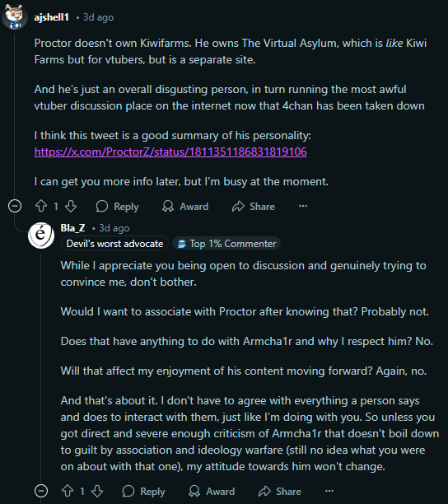
Task: Reply to Bla_Z's comment
Action: (x=143, y=491)
